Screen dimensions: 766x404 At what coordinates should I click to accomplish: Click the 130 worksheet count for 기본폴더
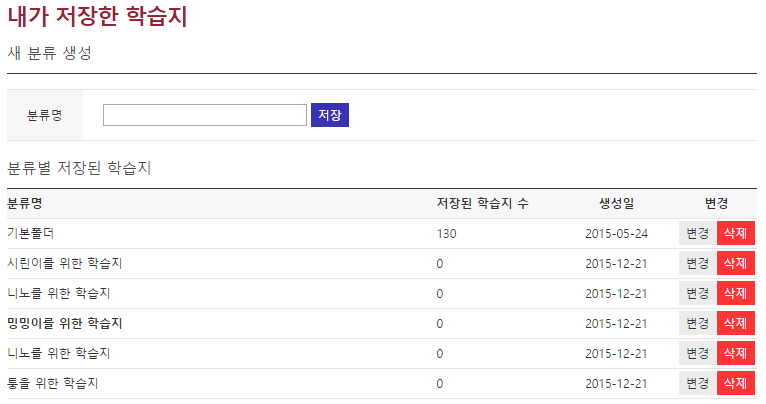coord(446,233)
